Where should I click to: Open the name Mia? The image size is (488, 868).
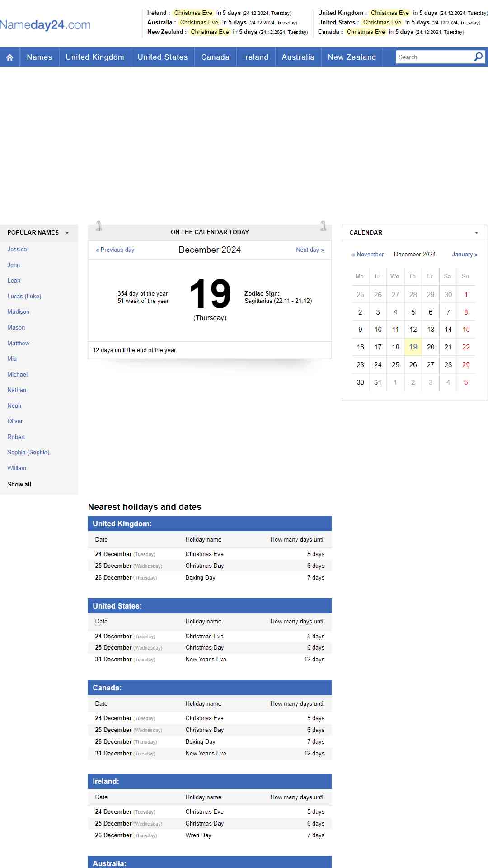tap(12, 359)
